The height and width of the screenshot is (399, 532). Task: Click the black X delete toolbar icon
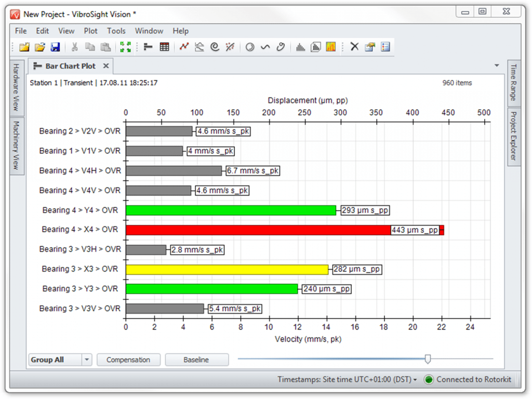coord(354,47)
